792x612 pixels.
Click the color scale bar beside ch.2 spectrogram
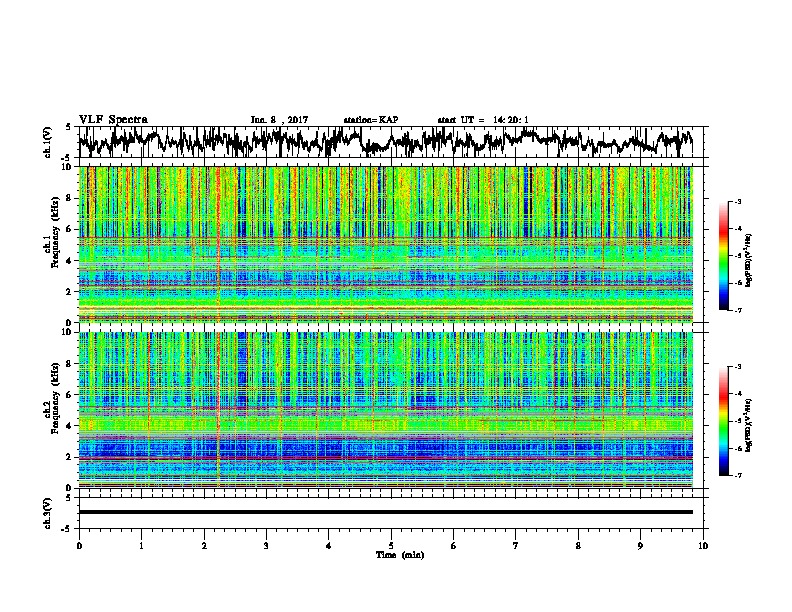coord(724,421)
